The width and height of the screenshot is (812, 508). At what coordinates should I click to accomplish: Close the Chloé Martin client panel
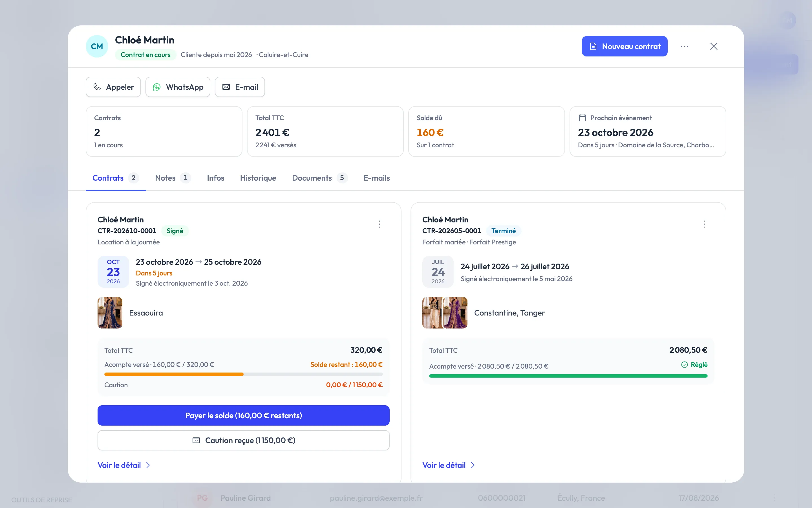pos(714,46)
